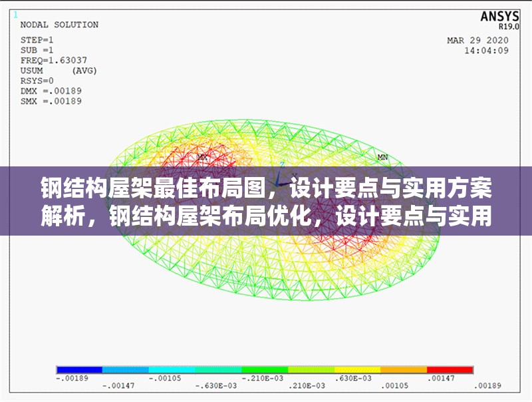
Task: Click the NODAL SOLUTION heading text
Action: coord(59,25)
